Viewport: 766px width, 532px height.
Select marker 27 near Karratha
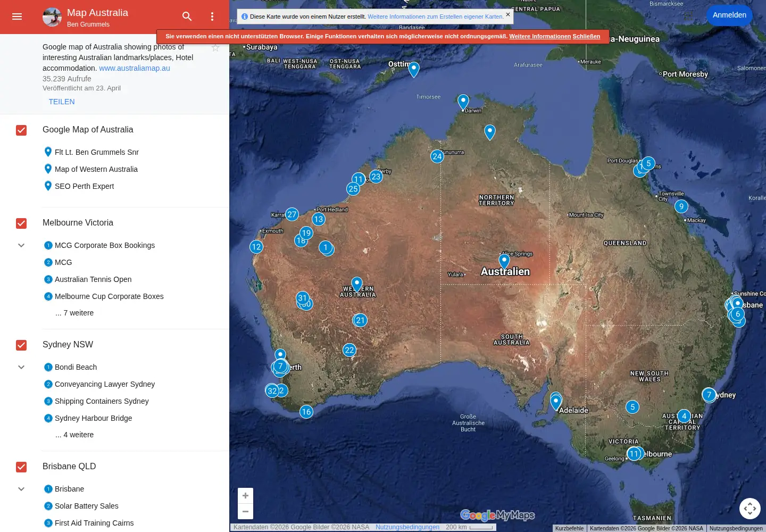292,214
